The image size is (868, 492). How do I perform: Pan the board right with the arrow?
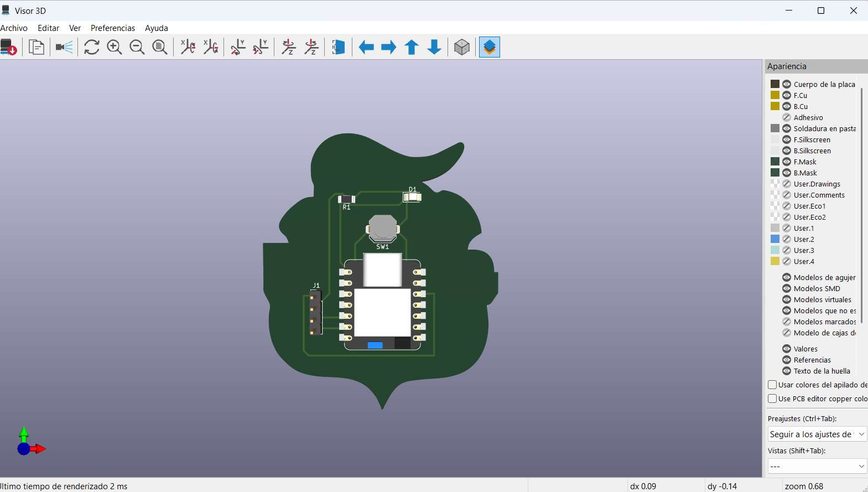389,47
